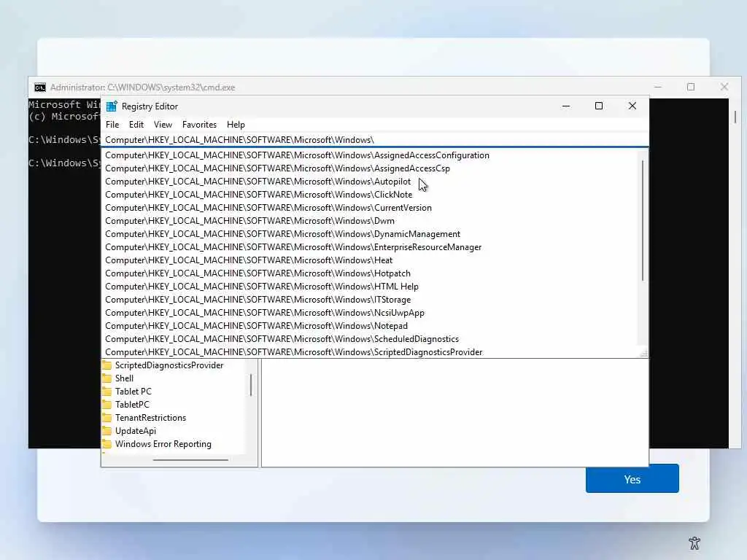
Task: Select the Notepad path suggestion
Action: click(370, 326)
